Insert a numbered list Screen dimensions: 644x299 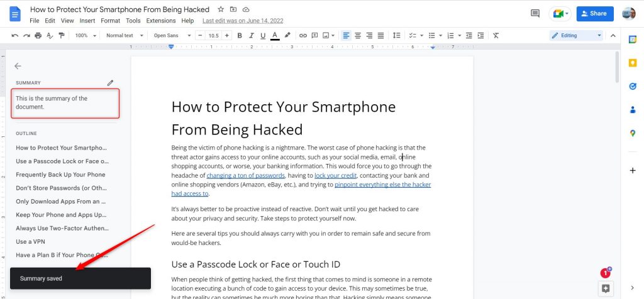pos(450,36)
